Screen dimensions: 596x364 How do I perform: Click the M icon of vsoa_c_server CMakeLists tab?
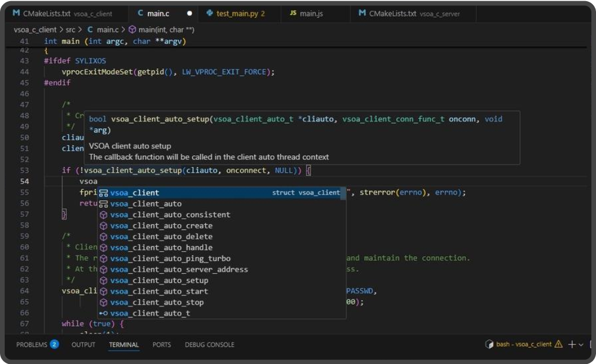point(362,13)
